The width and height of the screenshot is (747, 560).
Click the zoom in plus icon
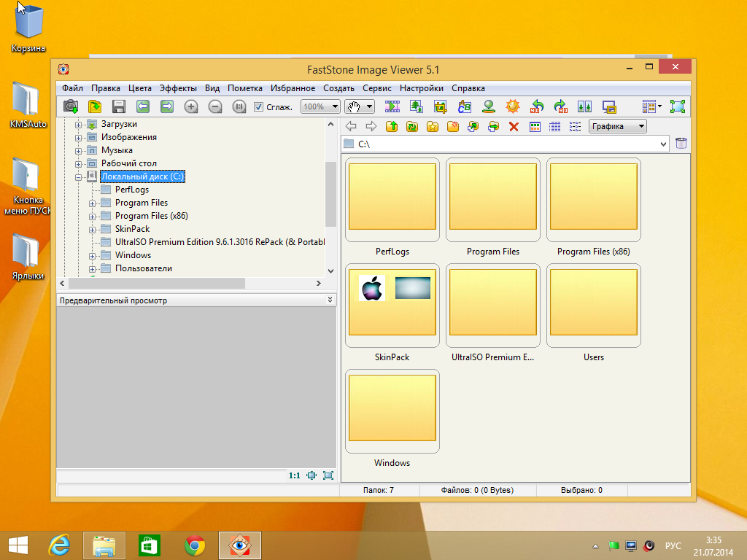(x=191, y=106)
